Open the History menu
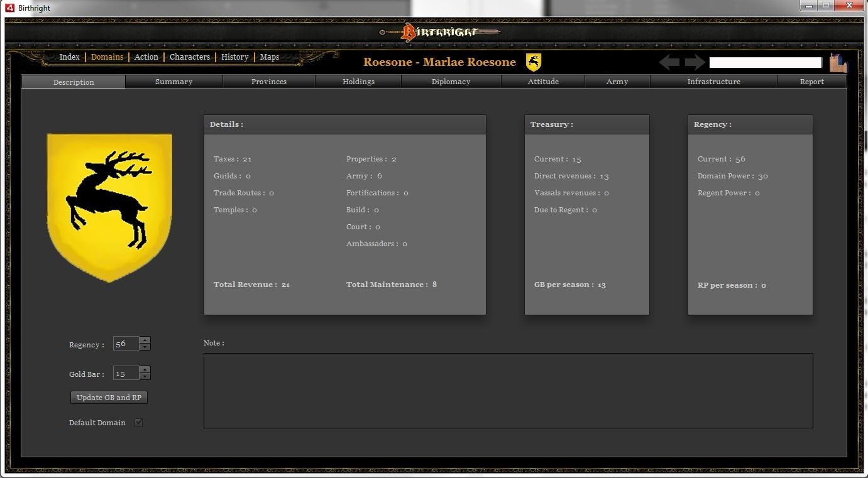This screenshot has height=478, width=868. click(235, 57)
